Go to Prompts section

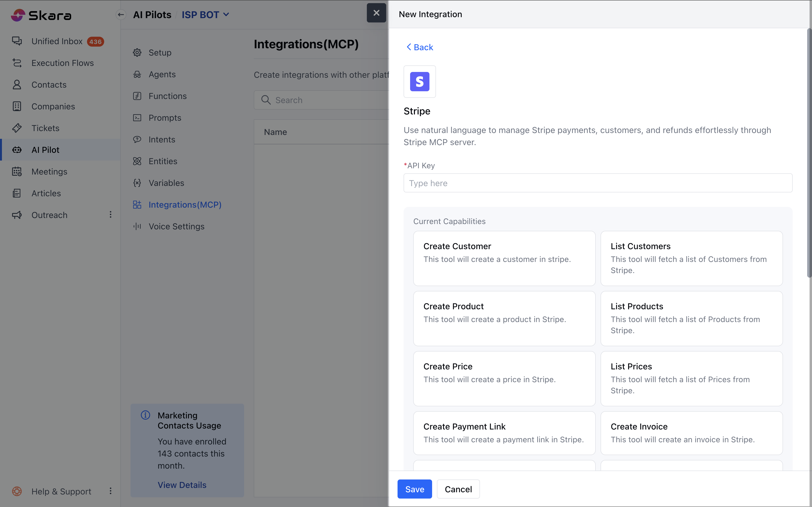[165, 118]
